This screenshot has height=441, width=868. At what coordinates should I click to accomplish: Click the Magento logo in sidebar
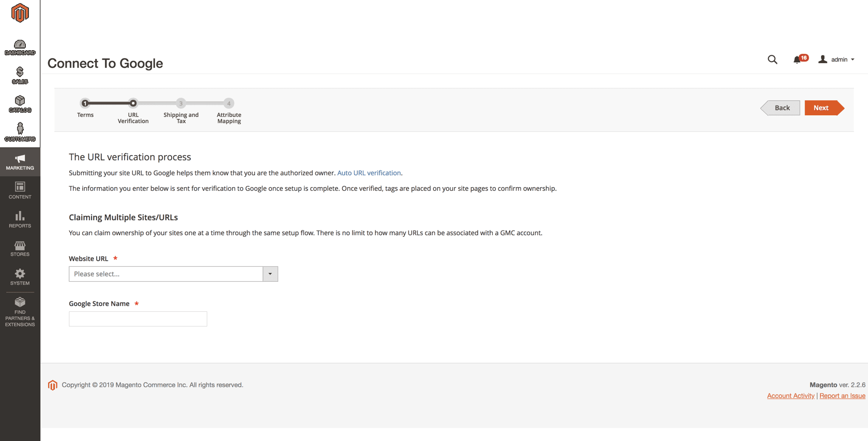point(20,13)
